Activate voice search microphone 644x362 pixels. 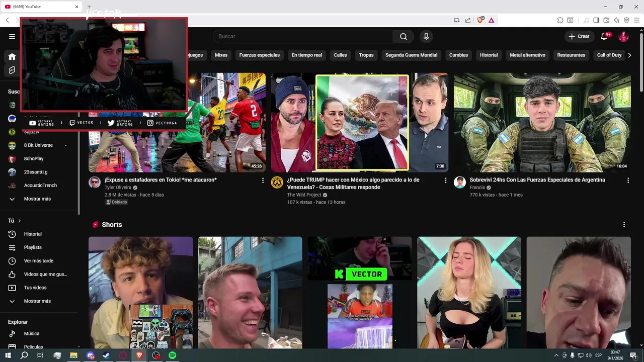pyautogui.click(x=426, y=36)
